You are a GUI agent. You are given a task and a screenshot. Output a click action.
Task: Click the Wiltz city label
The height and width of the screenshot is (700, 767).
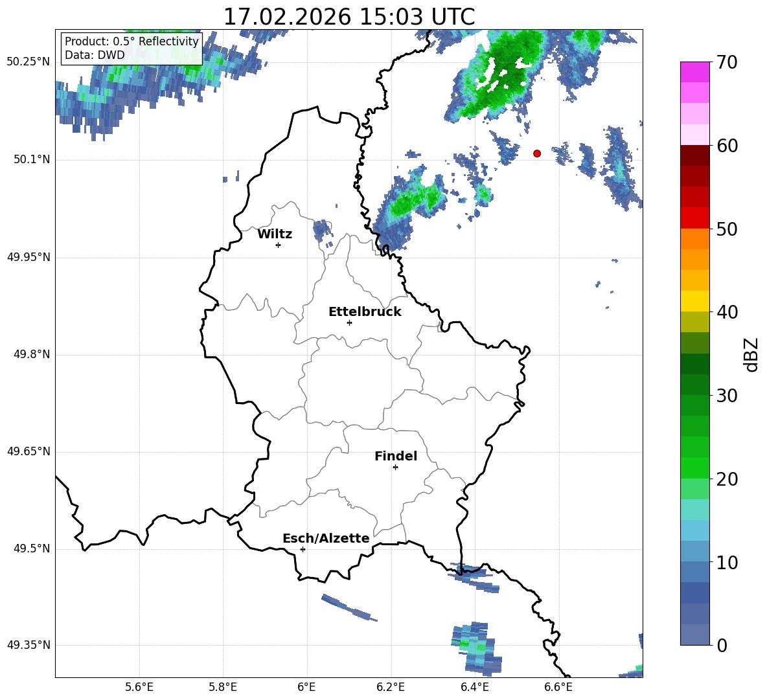pos(275,234)
